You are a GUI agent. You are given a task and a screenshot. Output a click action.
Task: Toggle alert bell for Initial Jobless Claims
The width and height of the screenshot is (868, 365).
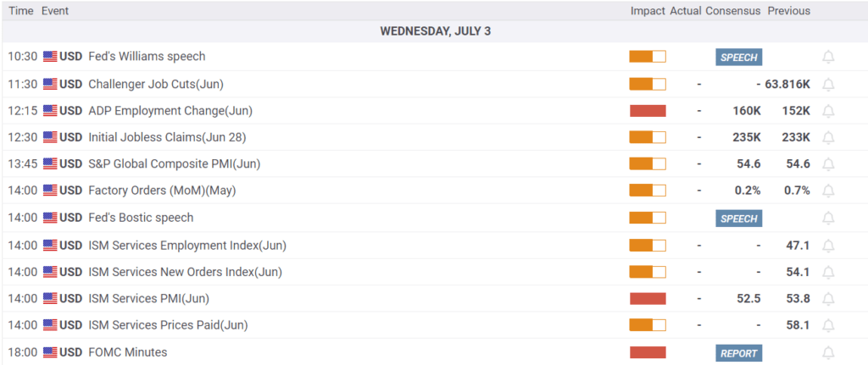[828, 137]
